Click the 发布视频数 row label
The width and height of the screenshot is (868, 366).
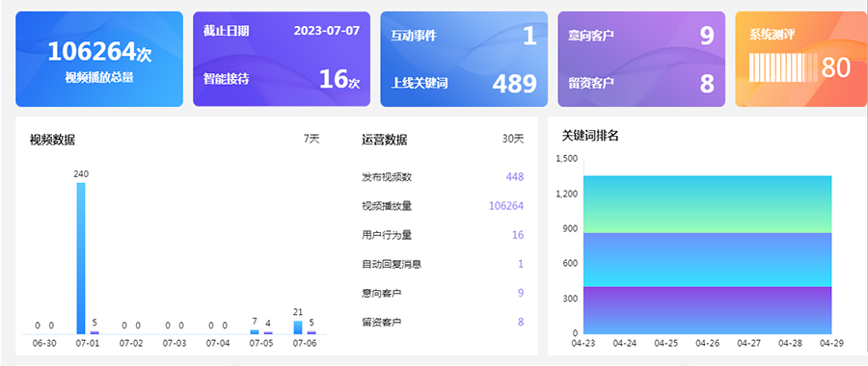click(x=387, y=177)
